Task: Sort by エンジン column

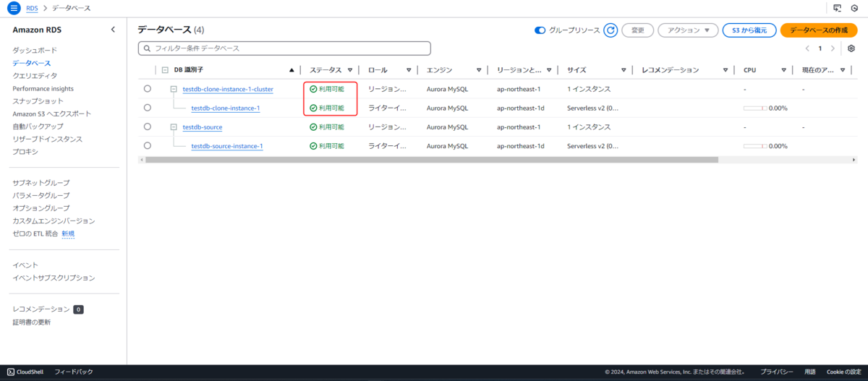Action: [479, 70]
